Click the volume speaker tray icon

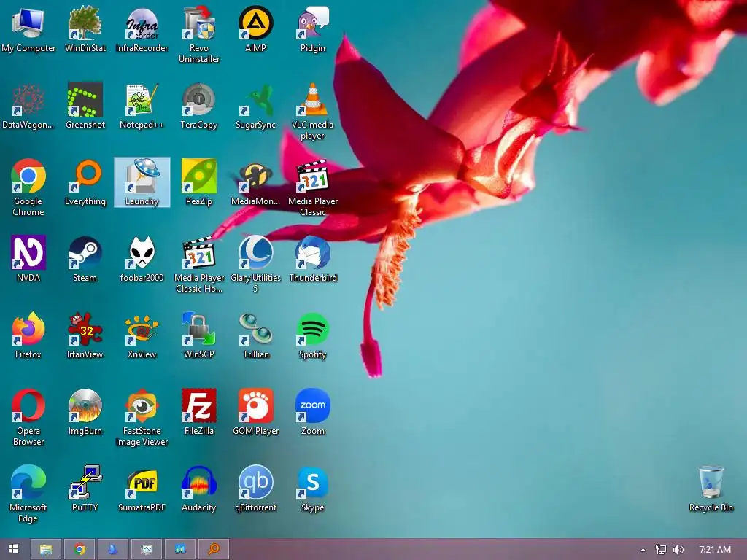pyautogui.click(x=678, y=550)
